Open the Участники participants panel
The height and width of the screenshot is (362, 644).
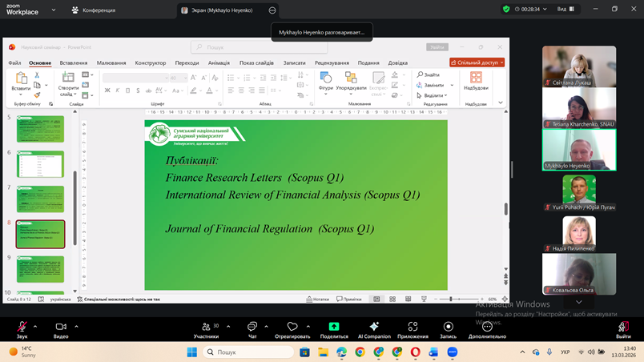pos(206,327)
